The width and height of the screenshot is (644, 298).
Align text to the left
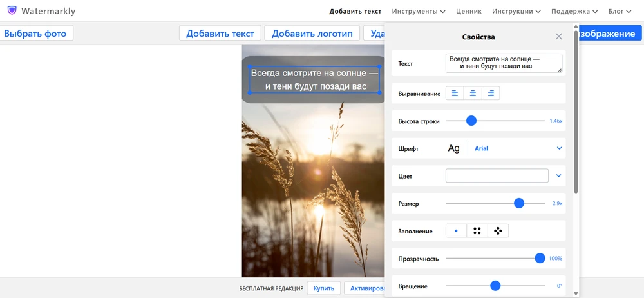455,94
